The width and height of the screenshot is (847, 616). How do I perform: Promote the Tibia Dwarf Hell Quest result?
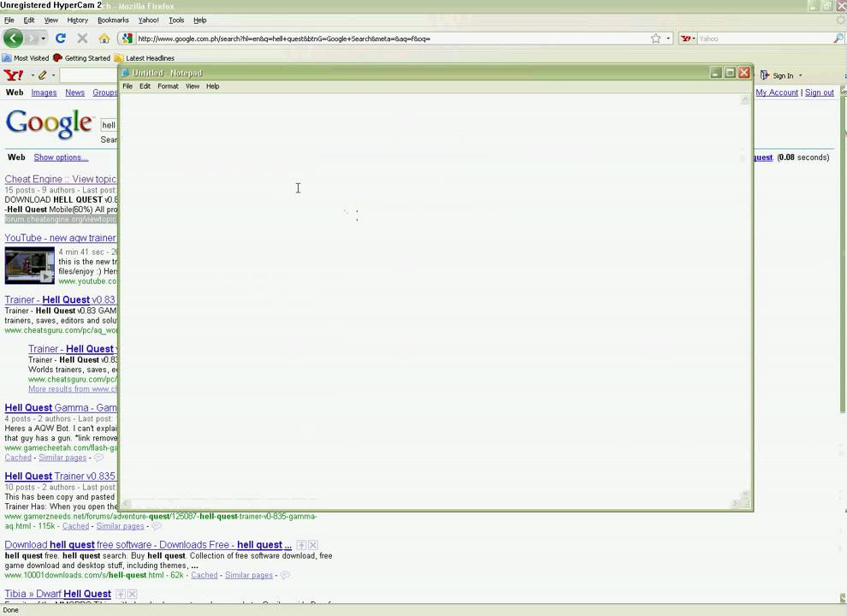[x=121, y=594]
